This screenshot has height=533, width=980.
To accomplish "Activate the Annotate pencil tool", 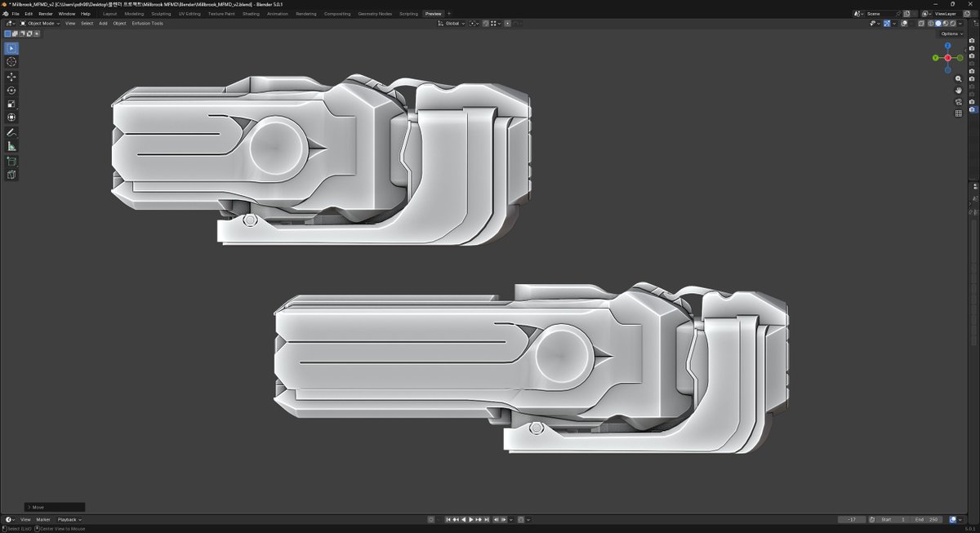I will pos(11,132).
